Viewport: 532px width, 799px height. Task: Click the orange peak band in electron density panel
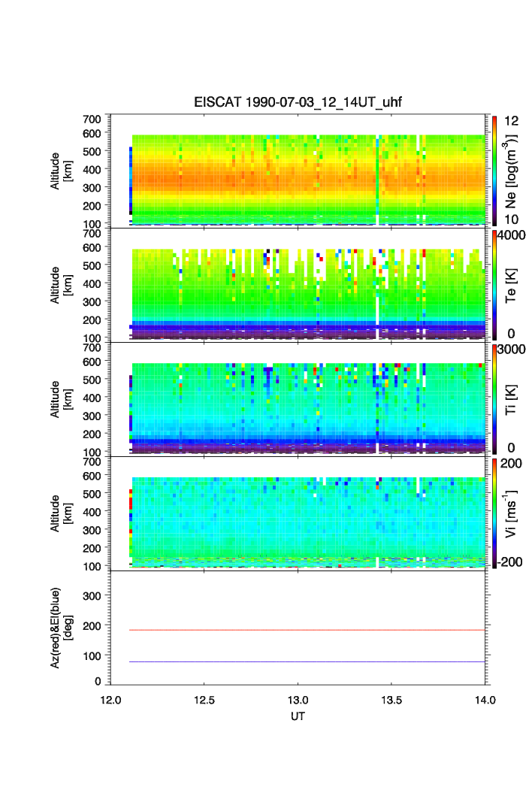225,182
